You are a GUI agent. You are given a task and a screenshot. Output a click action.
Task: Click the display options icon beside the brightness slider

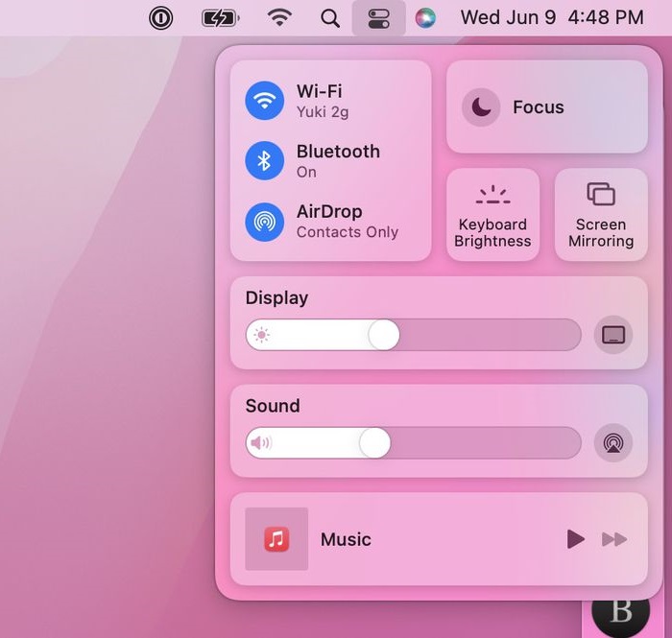pos(613,335)
